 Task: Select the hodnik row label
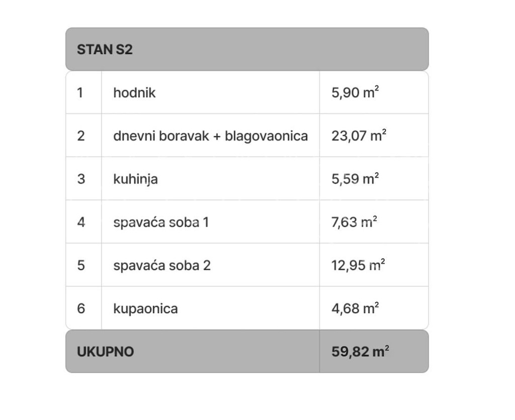click(x=134, y=93)
